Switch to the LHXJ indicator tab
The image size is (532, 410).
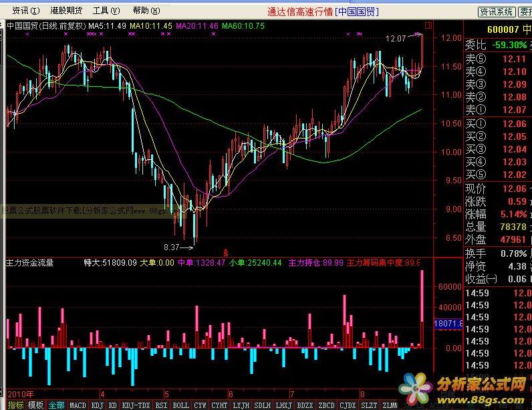coord(283,405)
